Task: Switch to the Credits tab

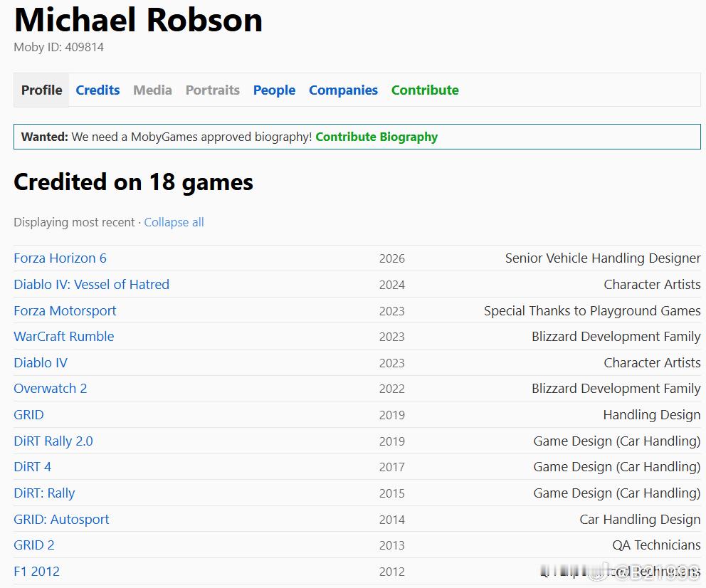Action: coord(98,90)
